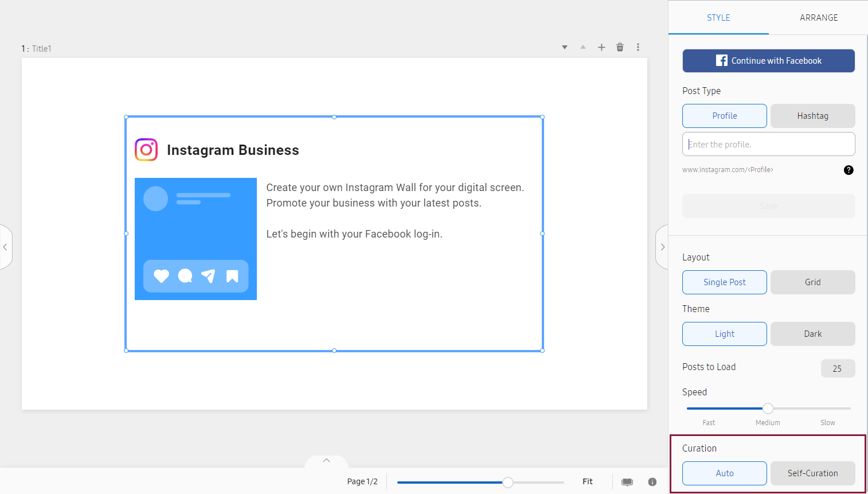Click the comment bubble icon in preview image
868x494 pixels.
click(185, 276)
